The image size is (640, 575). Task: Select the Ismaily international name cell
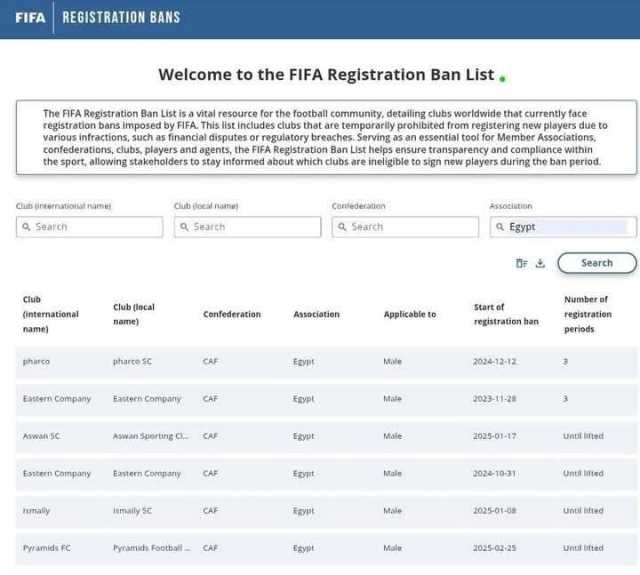click(36, 511)
